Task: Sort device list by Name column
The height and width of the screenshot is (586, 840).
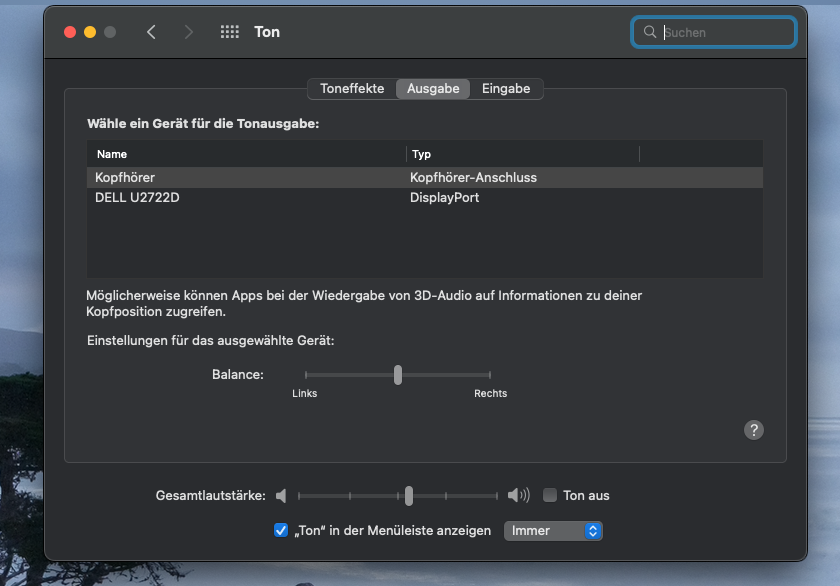Action: pyautogui.click(x=245, y=154)
